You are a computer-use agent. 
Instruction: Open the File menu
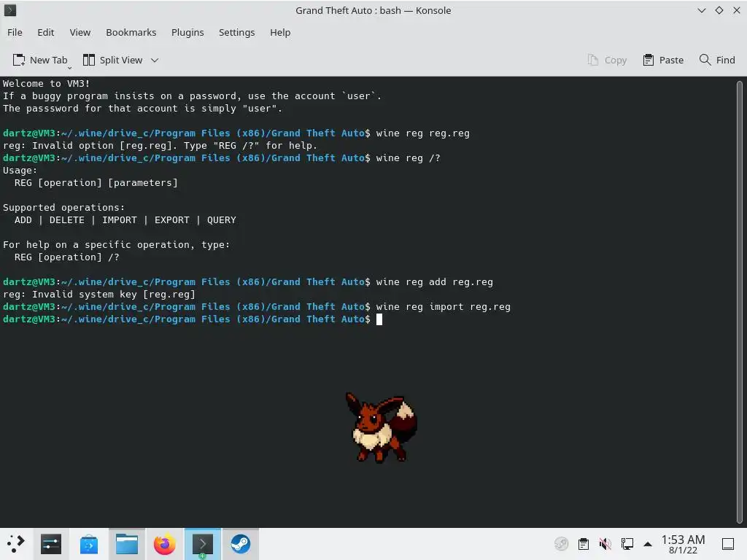click(x=15, y=32)
